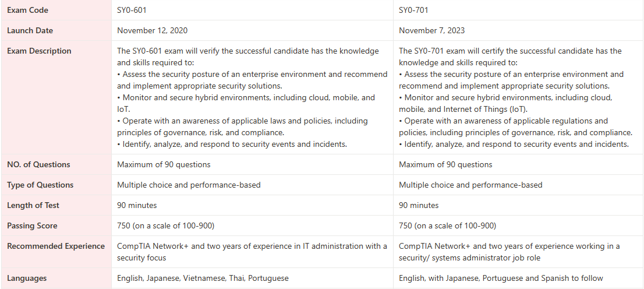Image resolution: width=644 pixels, height=289 pixels.
Task: Select the Launch Date row header
Action: (30, 30)
